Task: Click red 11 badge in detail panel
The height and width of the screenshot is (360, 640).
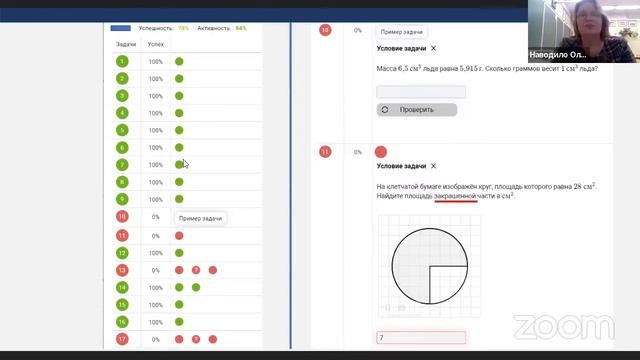Action: pyautogui.click(x=325, y=152)
